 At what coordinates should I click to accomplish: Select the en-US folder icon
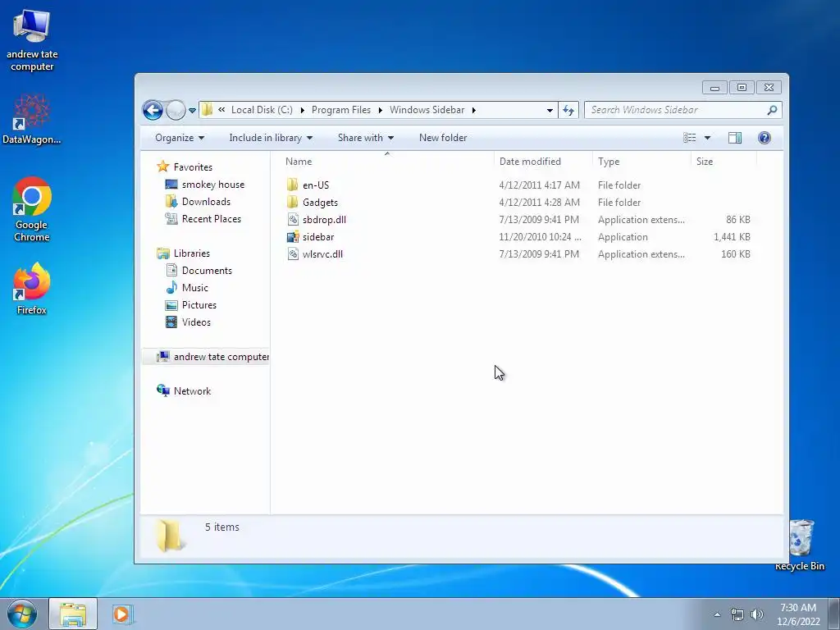293,185
